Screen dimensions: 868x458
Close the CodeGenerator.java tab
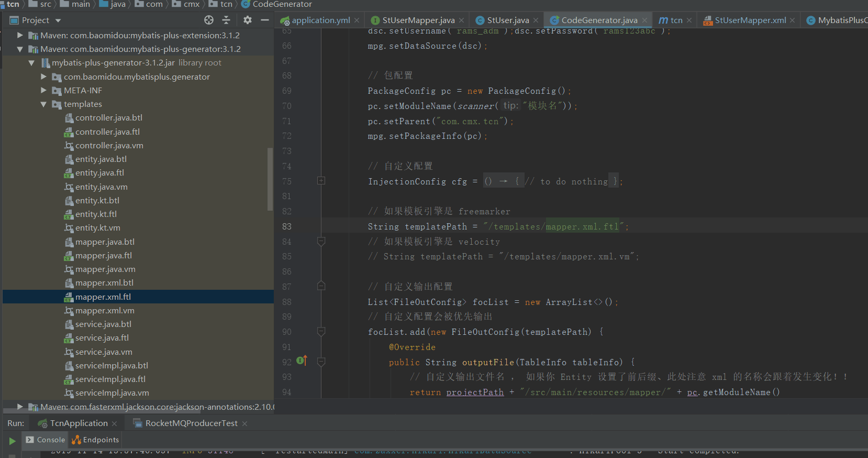click(644, 20)
